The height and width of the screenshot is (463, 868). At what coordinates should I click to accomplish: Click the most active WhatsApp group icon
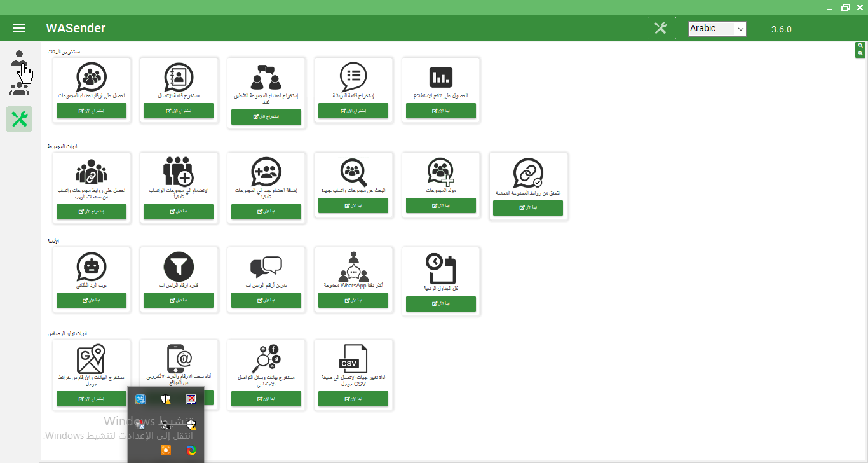pos(353,266)
